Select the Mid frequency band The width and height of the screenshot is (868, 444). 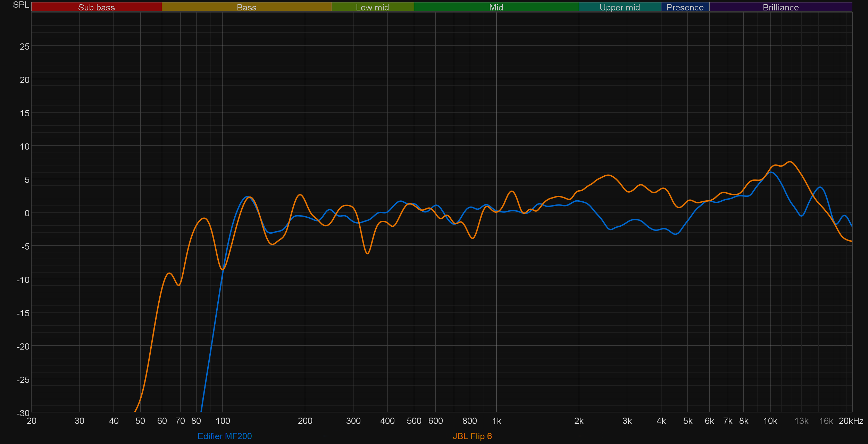496,7
